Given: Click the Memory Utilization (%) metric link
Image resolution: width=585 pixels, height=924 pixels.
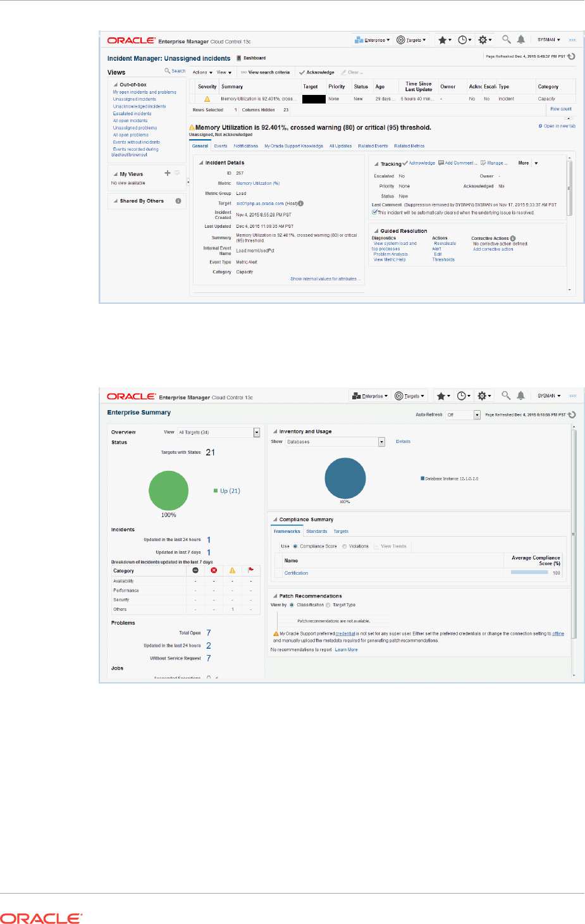Looking at the screenshot, I should pyautogui.click(x=258, y=184).
